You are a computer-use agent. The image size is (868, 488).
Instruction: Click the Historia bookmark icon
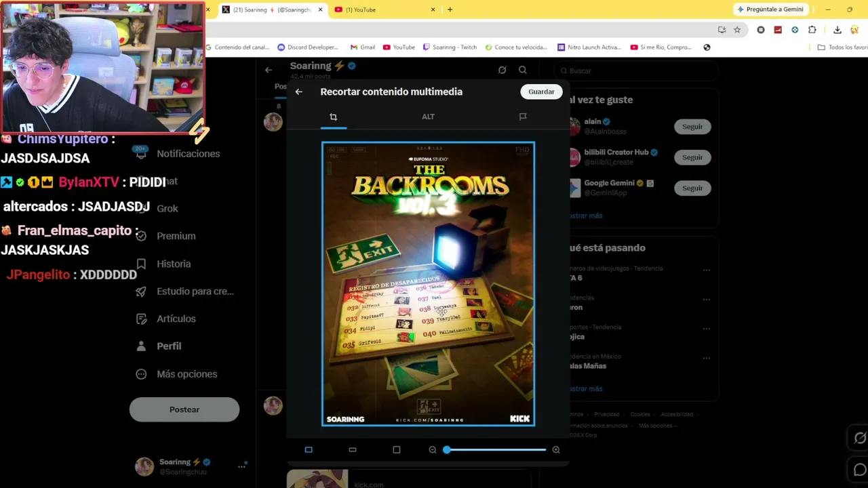141,264
